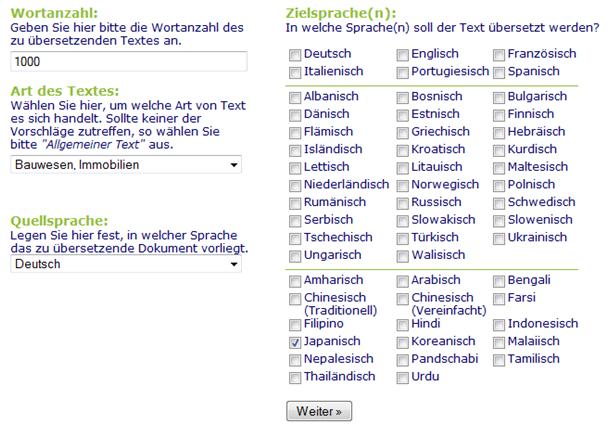Check the Walisisch checkbox

tap(402, 256)
